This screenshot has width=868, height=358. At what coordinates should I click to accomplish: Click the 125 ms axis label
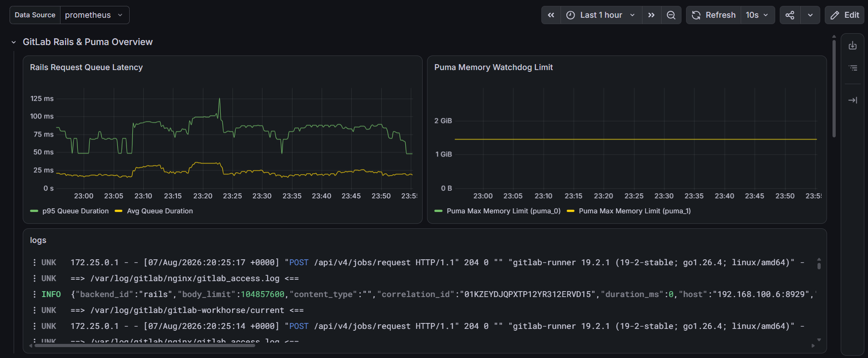pos(42,99)
